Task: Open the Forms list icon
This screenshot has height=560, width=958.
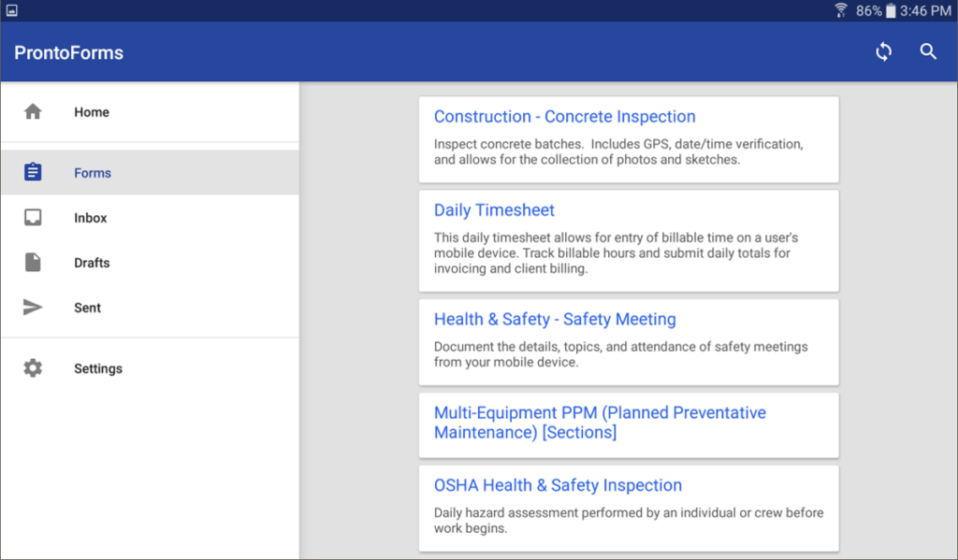Action: click(33, 172)
